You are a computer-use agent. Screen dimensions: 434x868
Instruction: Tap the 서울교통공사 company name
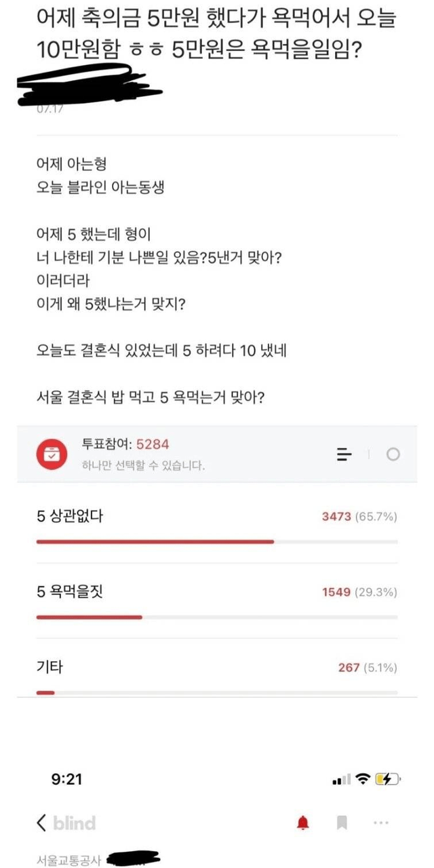(68, 861)
